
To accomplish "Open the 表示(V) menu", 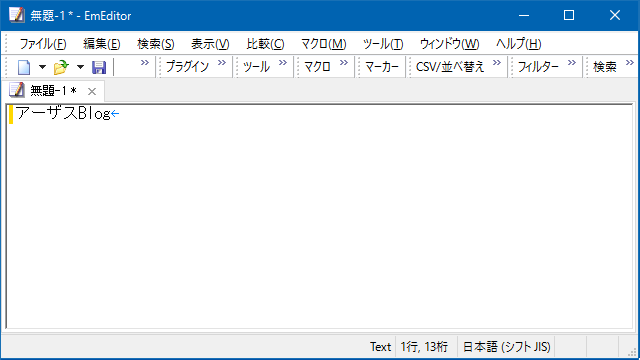I will tap(210, 44).
